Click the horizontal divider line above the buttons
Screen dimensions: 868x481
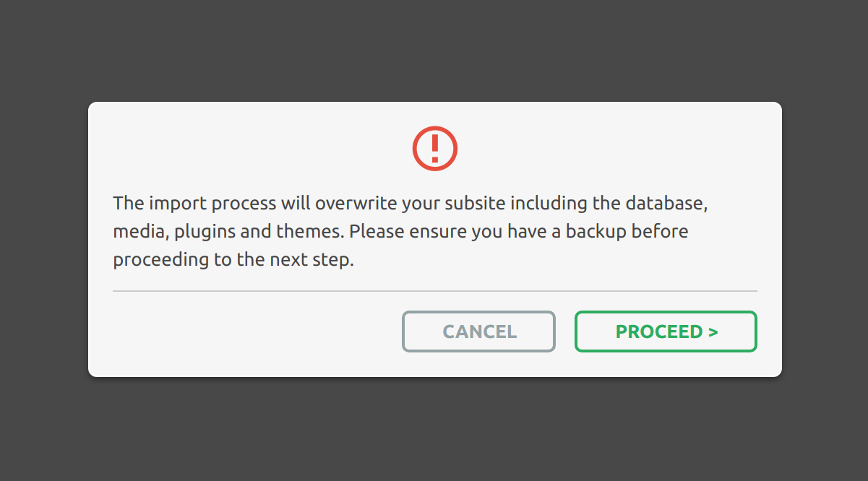tap(434, 291)
